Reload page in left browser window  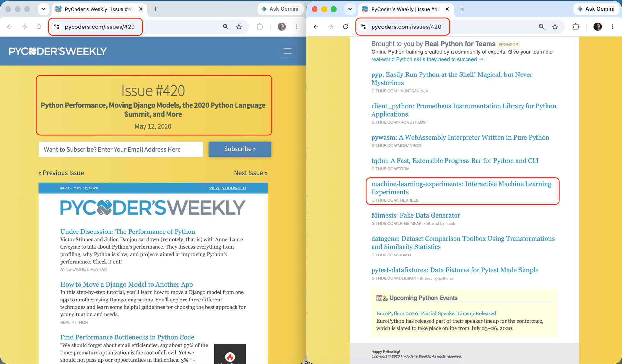pyautogui.click(x=39, y=27)
